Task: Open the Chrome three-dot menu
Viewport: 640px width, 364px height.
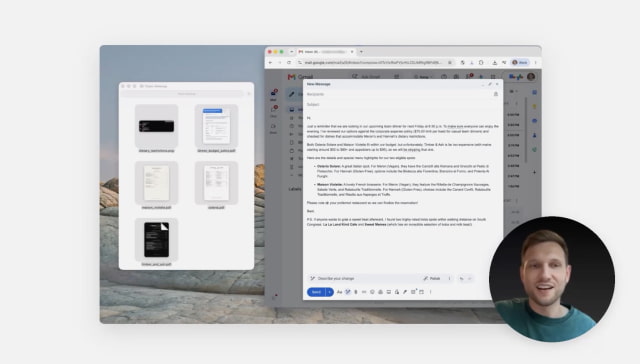Action: click(x=536, y=62)
